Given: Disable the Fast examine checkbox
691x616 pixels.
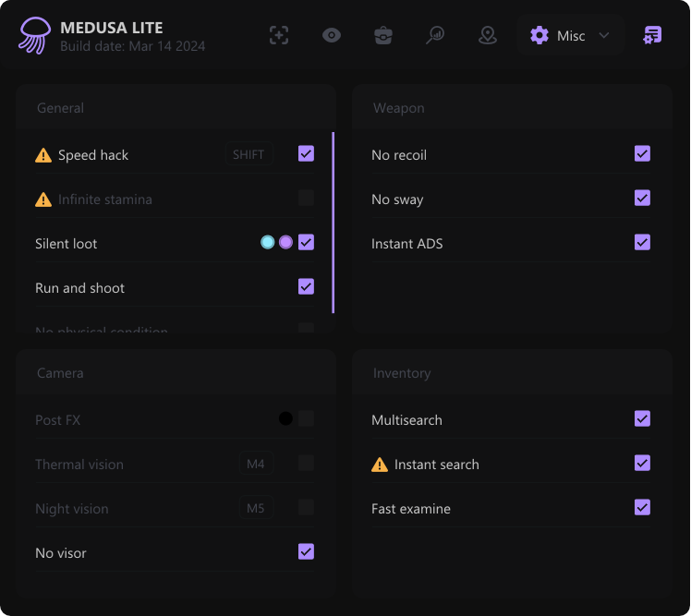Looking at the screenshot, I should pos(642,507).
